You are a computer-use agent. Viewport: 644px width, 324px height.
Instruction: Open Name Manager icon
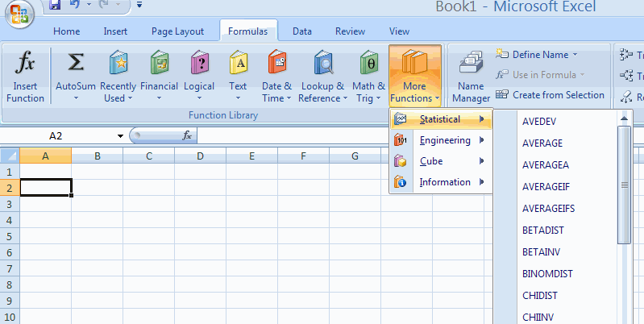pyautogui.click(x=471, y=63)
